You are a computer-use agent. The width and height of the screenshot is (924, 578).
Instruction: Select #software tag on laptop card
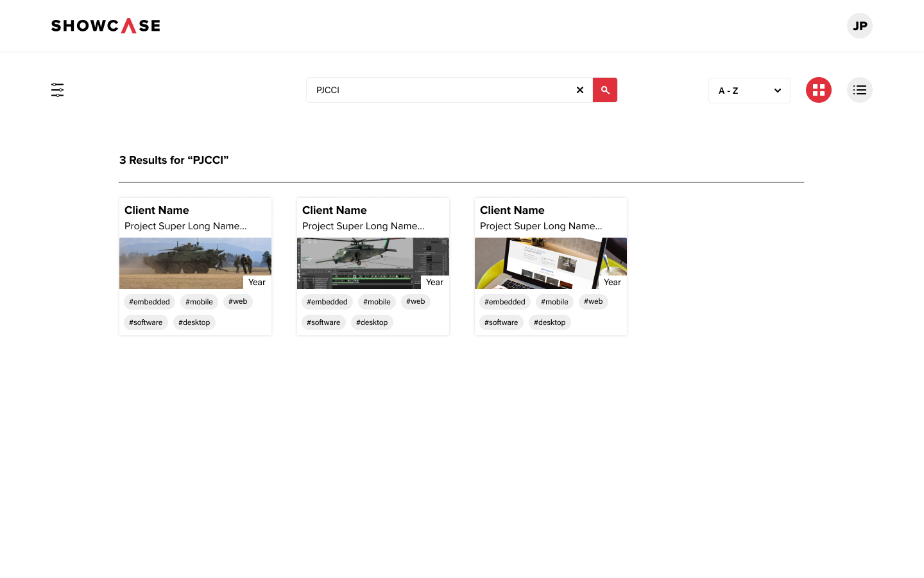[x=501, y=322]
